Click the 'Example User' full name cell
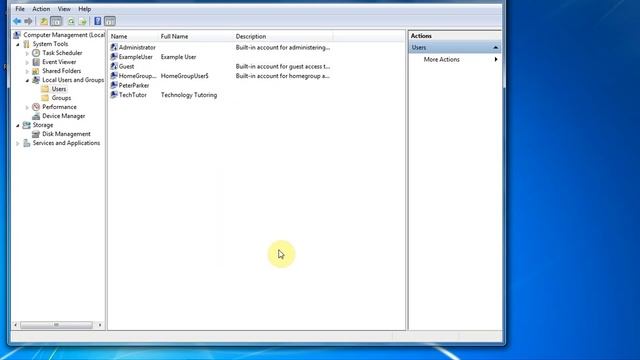 (x=178, y=57)
